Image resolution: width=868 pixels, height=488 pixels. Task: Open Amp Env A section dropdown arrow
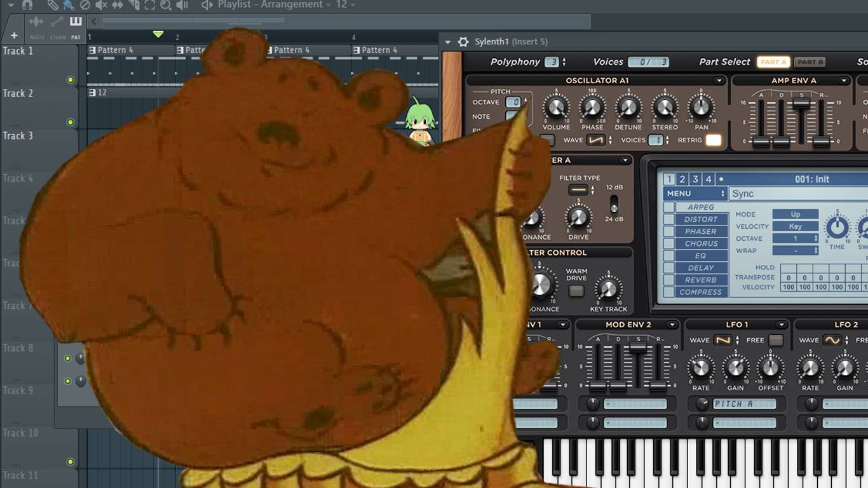tap(844, 81)
